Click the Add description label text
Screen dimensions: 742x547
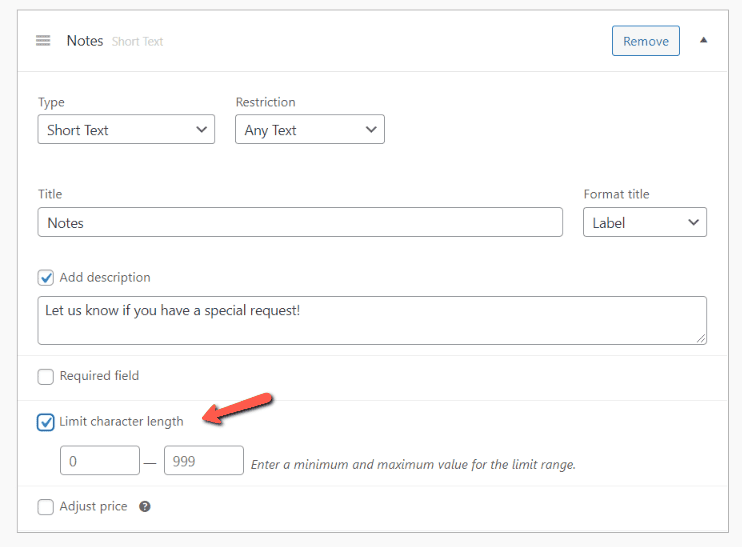(105, 278)
